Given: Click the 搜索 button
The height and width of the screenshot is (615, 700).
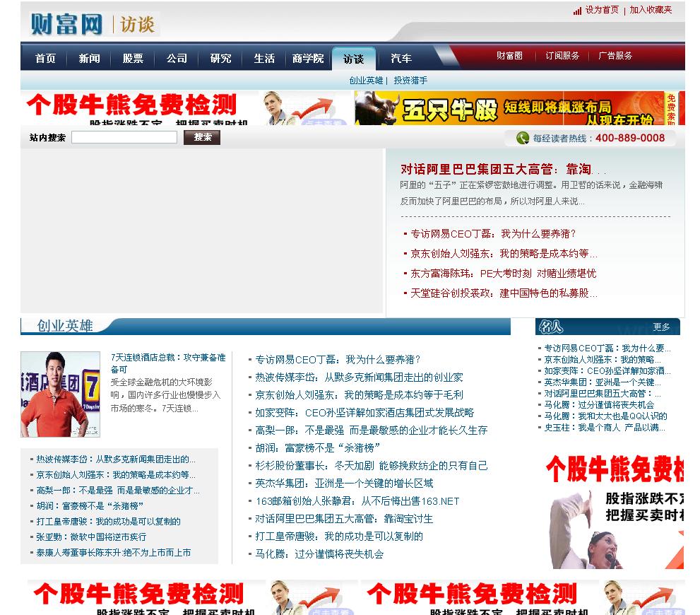Looking at the screenshot, I should [x=202, y=137].
